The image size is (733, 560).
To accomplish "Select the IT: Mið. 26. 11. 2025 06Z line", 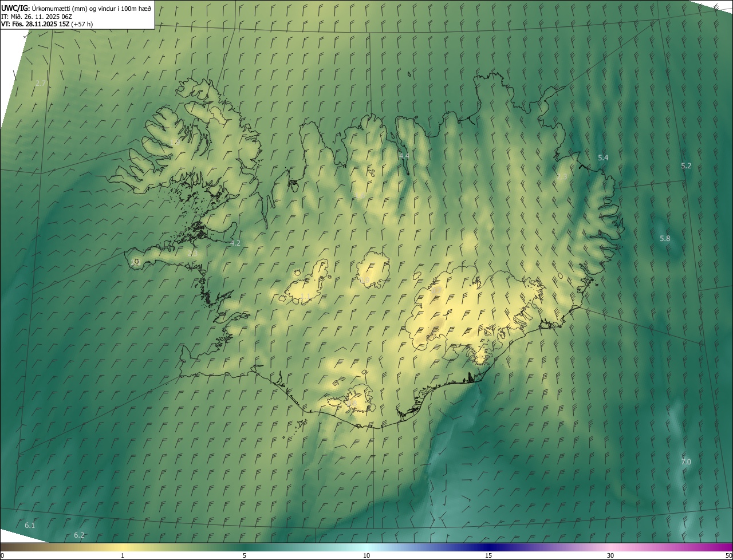I will [36, 16].
